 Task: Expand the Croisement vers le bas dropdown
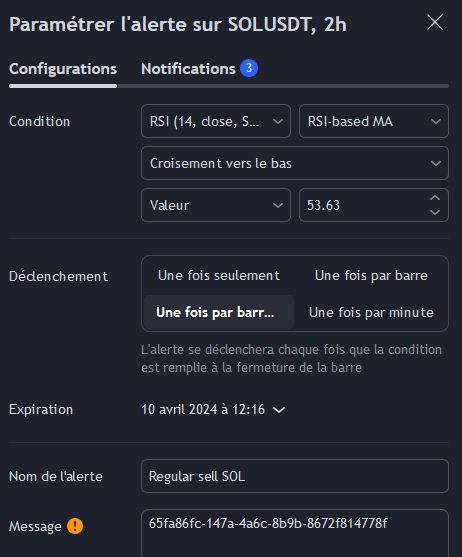click(295, 163)
